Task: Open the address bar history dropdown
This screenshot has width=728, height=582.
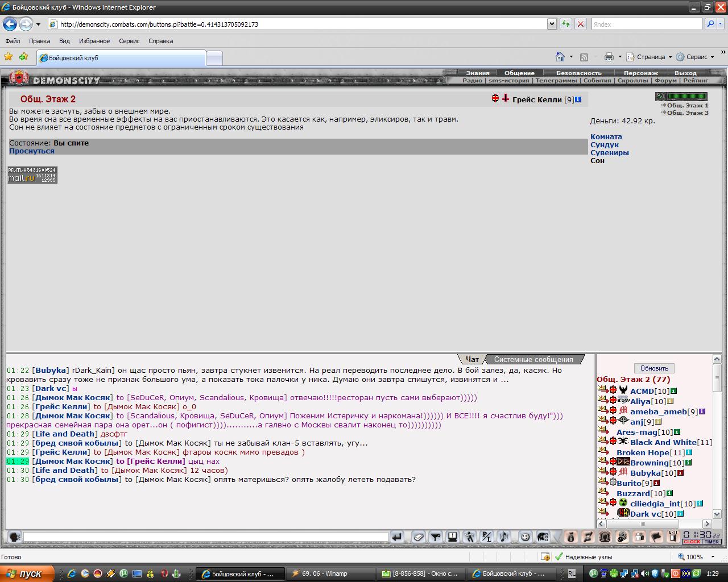Action: 552,24
